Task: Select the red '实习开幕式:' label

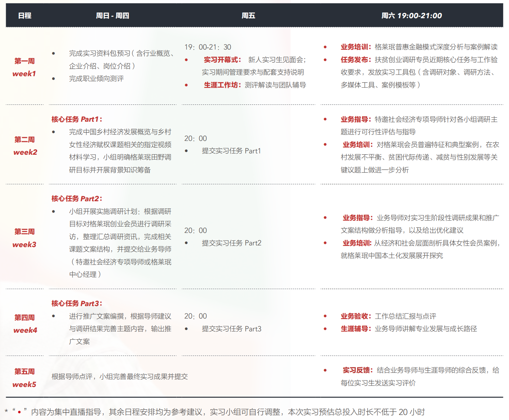Action: (222, 60)
